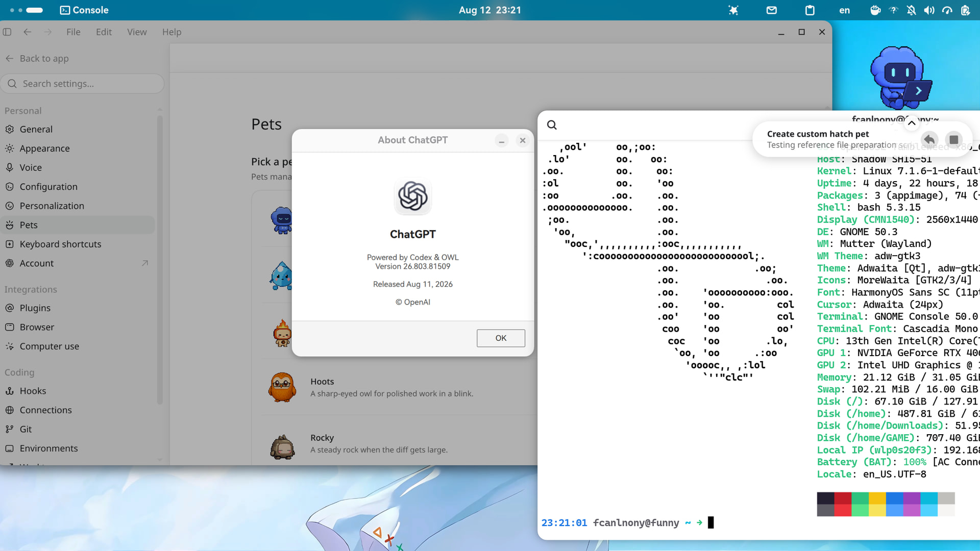Open Environments settings

(x=78, y=448)
